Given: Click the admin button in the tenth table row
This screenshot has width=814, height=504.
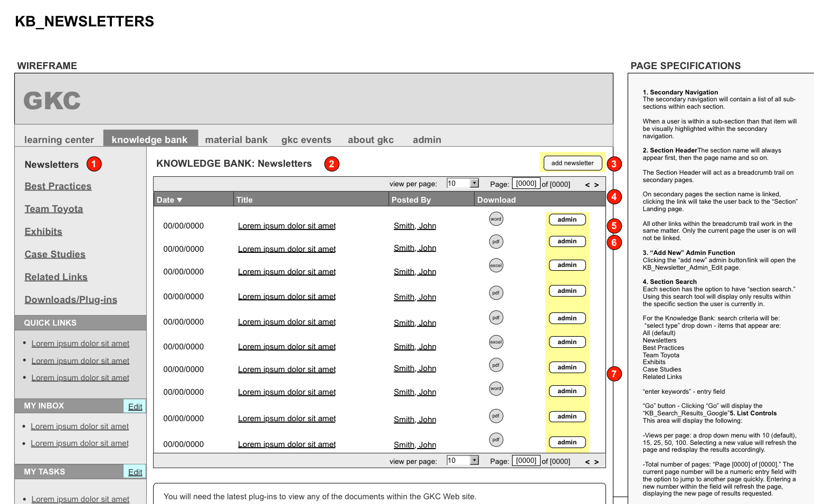Looking at the screenshot, I should tap(567, 442).
